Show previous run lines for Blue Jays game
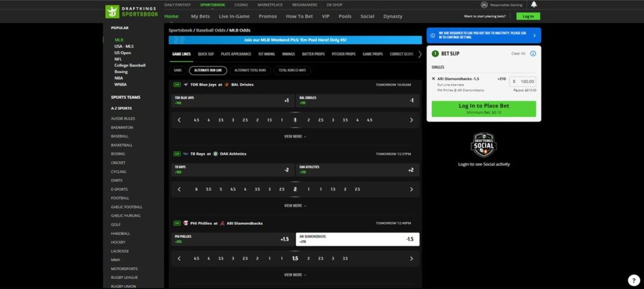 coord(179,120)
